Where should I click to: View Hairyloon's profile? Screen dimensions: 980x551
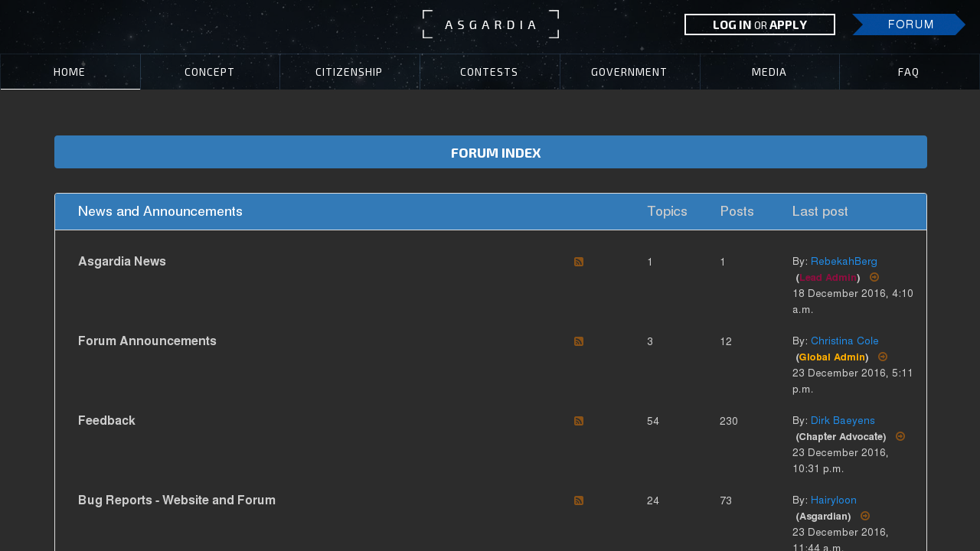[834, 500]
